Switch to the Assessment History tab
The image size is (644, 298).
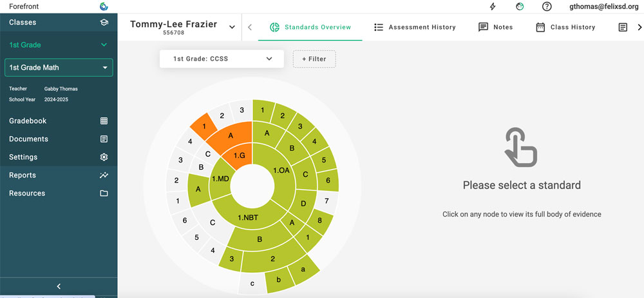(x=415, y=27)
